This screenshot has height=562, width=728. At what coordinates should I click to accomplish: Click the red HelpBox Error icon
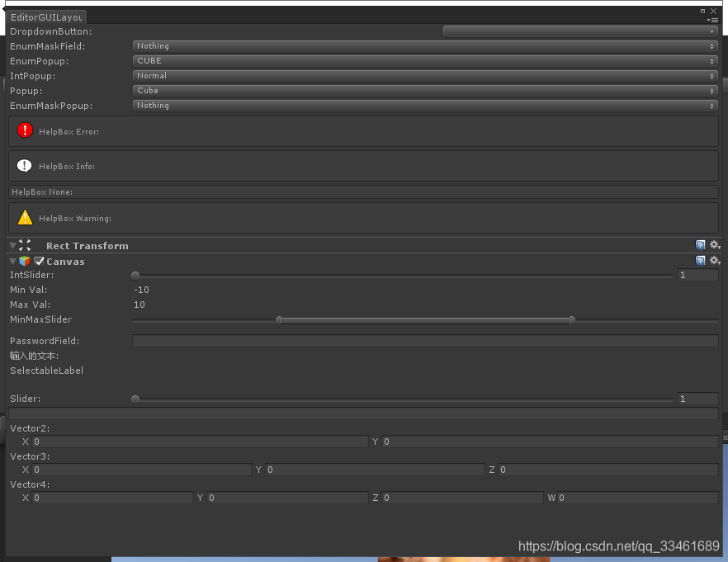click(x=25, y=130)
